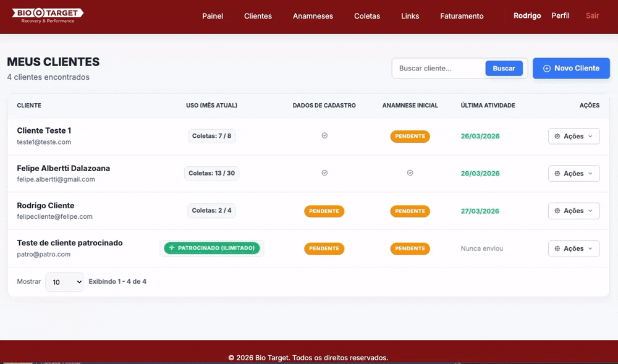Image resolution: width=618 pixels, height=364 pixels.
Task: Click the Bio Target logo
Action: [46, 15]
